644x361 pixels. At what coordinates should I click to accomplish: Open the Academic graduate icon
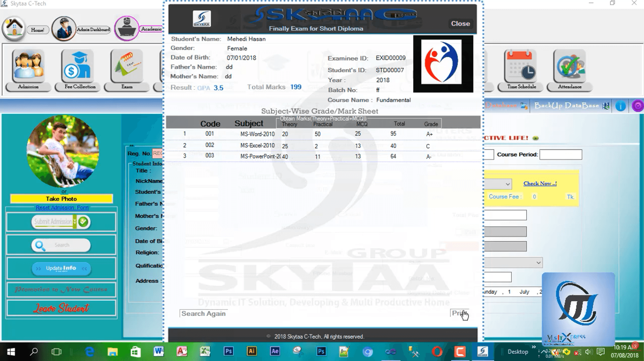point(127,28)
